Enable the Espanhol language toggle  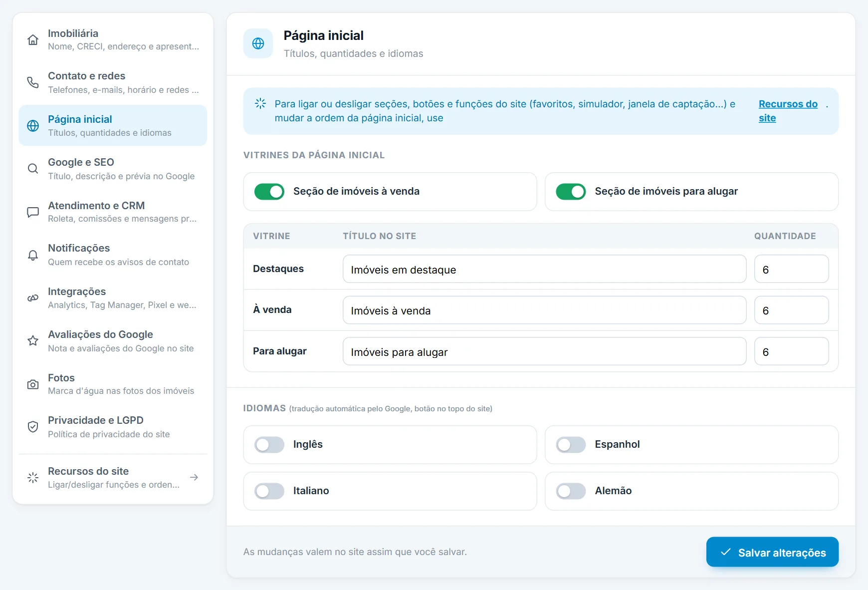click(x=571, y=445)
